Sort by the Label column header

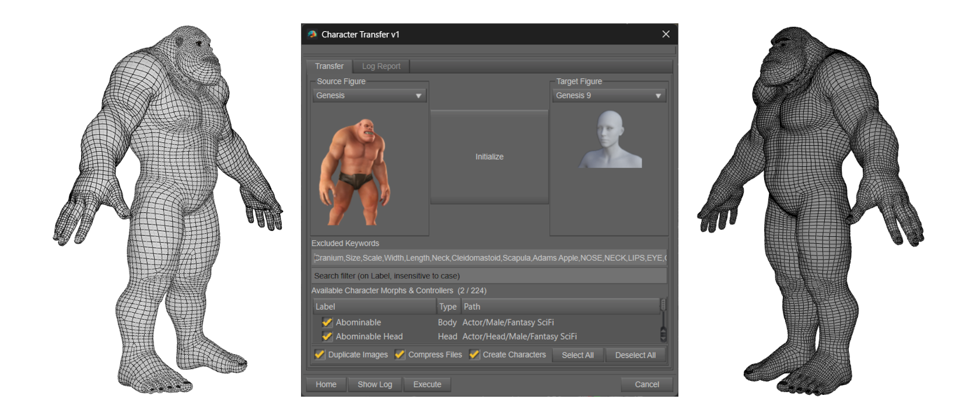coord(374,307)
